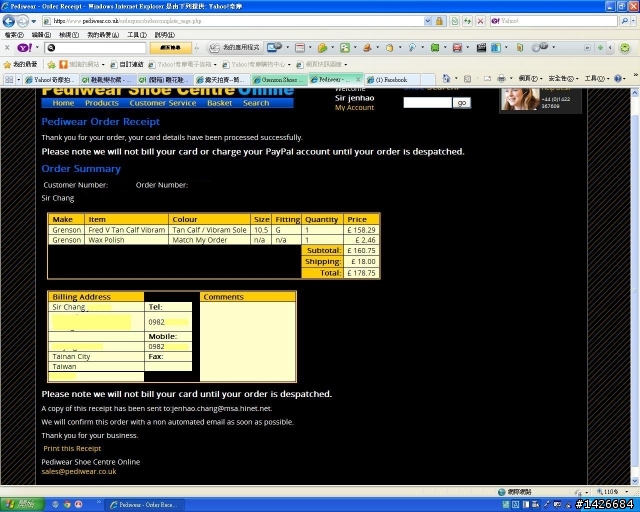Click the Home house icon in command bar
The height and width of the screenshot is (512, 640).
pyautogui.click(x=447, y=78)
